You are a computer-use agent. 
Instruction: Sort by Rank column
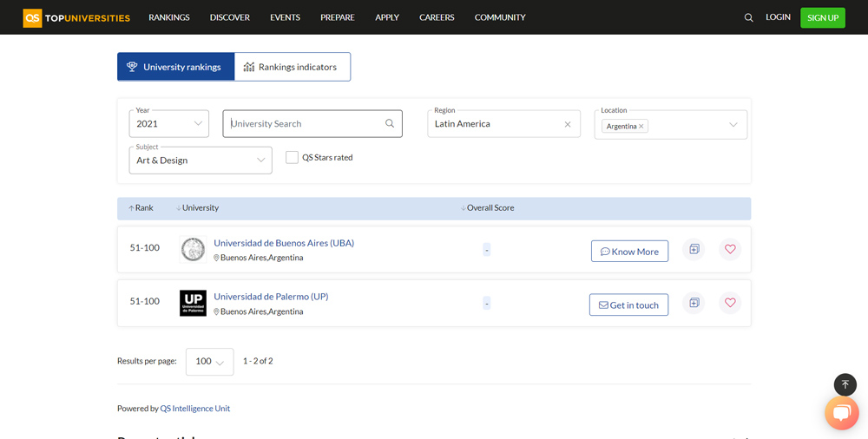pos(141,208)
